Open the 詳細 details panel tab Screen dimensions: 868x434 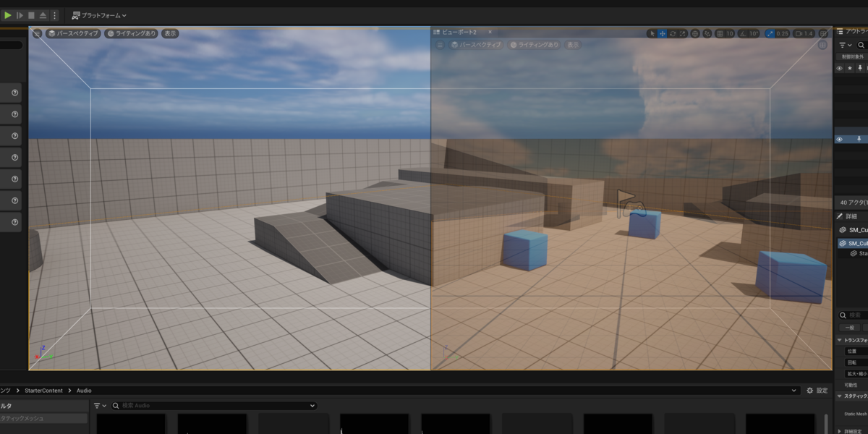coord(848,216)
